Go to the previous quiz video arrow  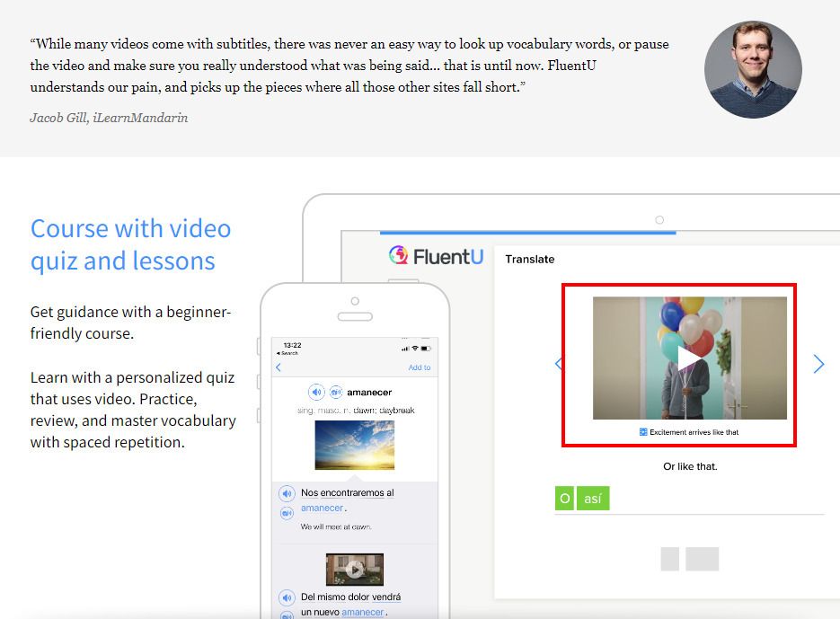coord(558,364)
